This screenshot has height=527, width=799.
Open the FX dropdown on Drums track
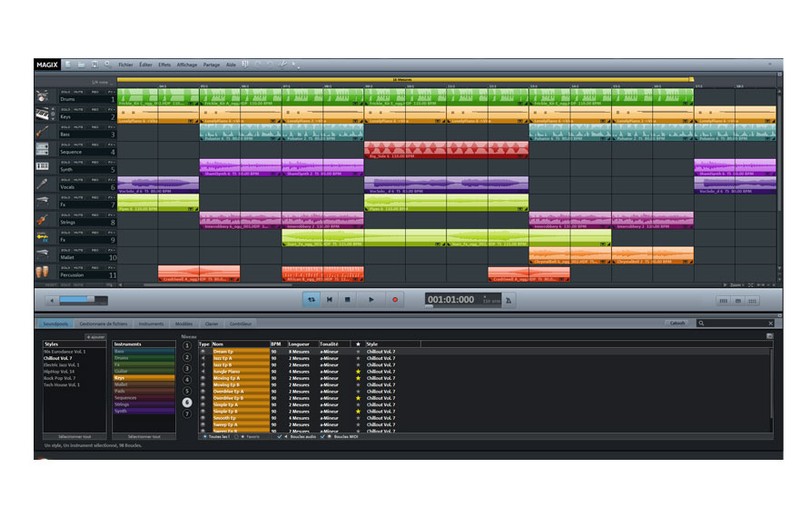point(111,92)
